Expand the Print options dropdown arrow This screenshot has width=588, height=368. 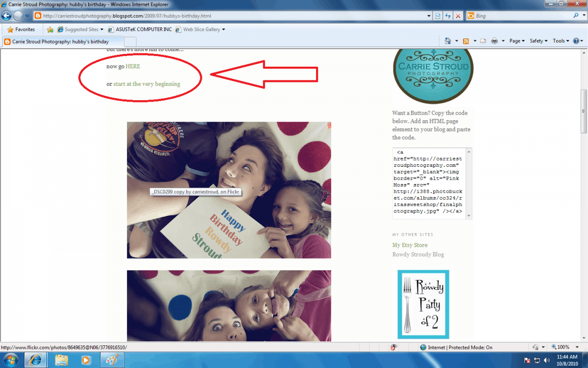[x=503, y=41]
